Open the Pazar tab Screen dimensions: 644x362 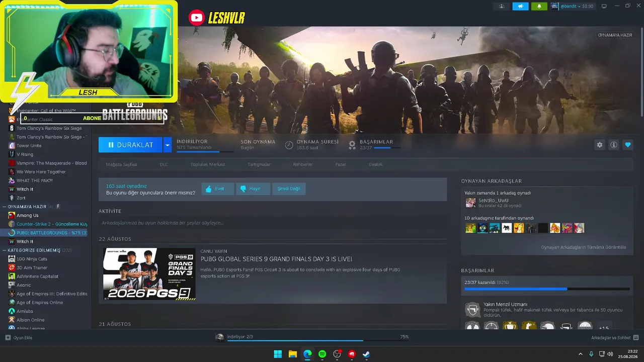pyautogui.click(x=341, y=164)
